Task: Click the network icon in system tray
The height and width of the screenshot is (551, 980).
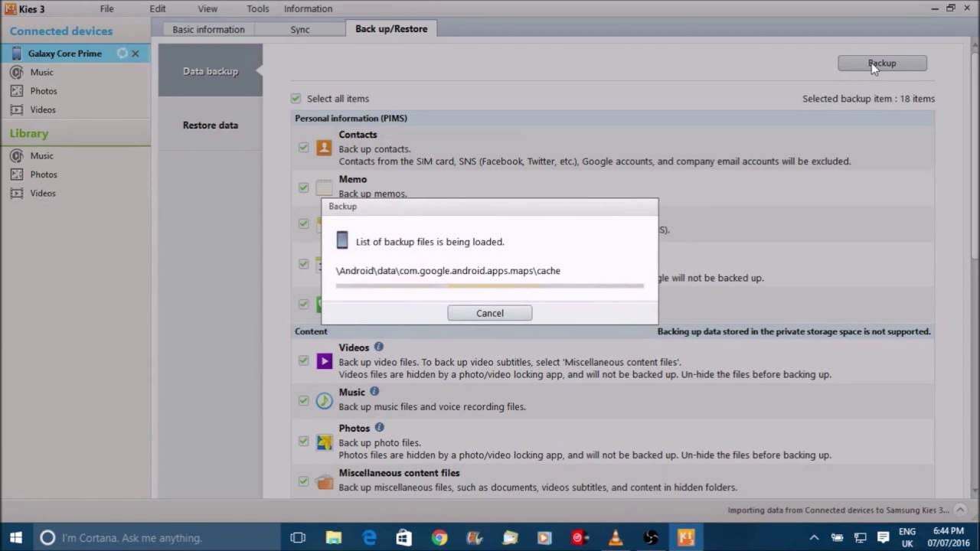Action: 860,538
